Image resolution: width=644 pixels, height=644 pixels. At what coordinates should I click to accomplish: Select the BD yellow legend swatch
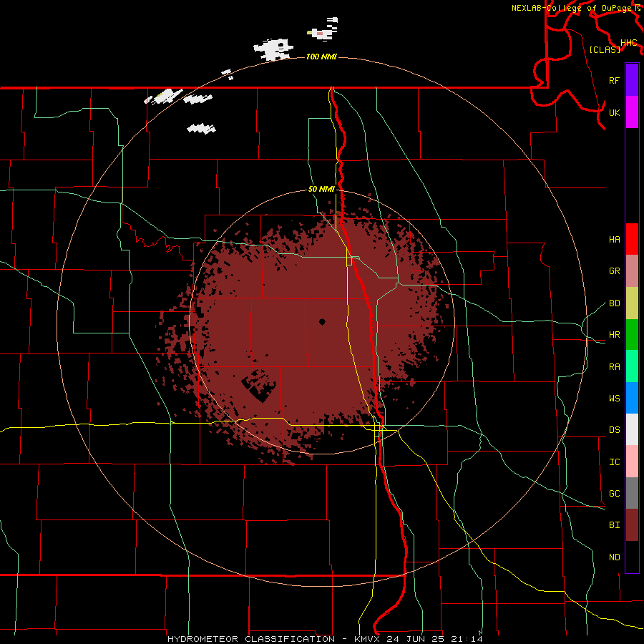click(x=632, y=303)
